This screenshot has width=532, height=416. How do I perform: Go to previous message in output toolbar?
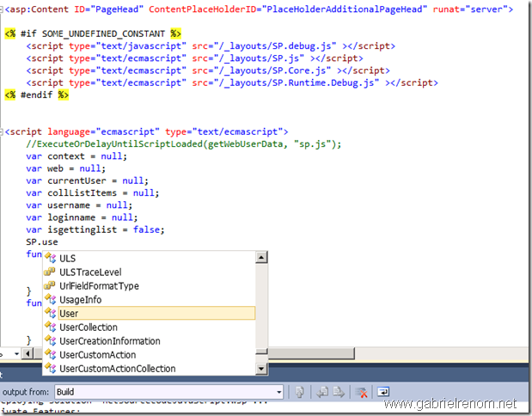click(322, 392)
